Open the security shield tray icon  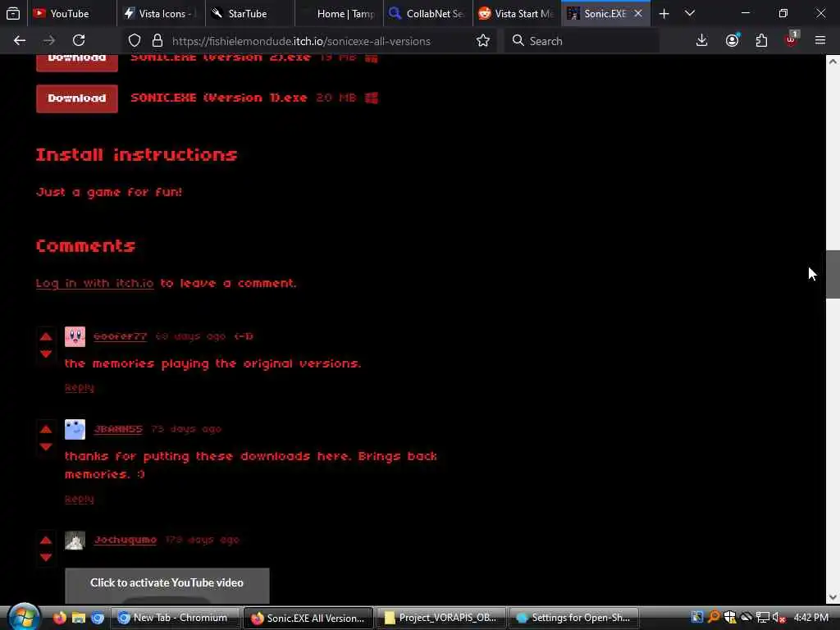click(729, 618)
